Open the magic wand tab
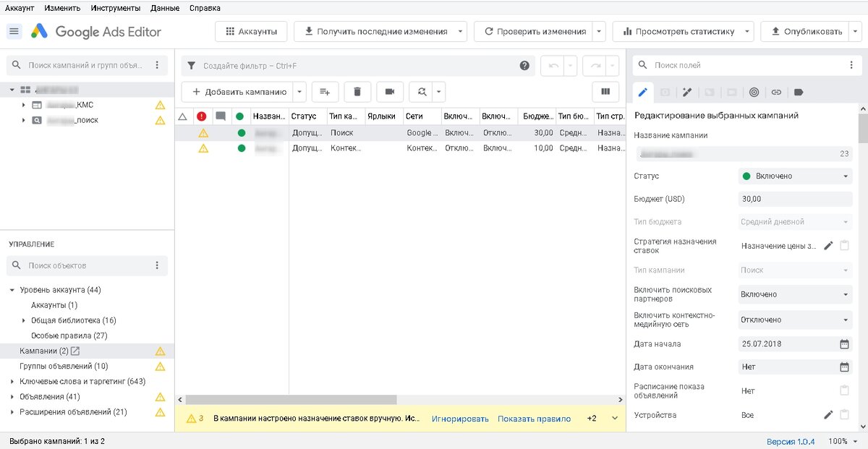868x449 pixels. point(687,92)
